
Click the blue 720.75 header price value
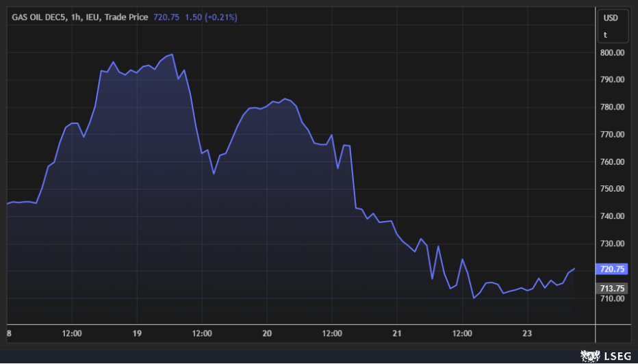(x=167, y=17)
